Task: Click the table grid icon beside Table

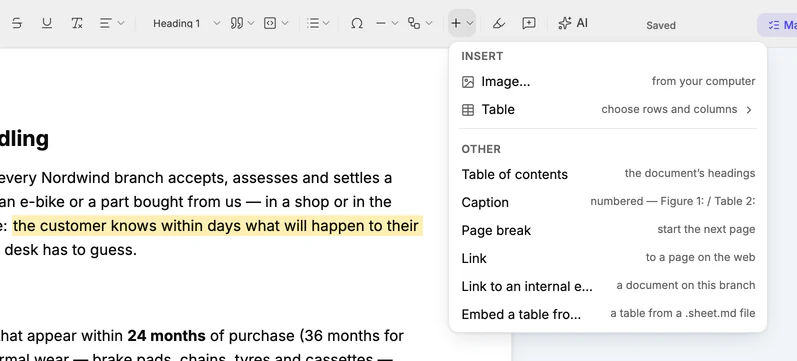Action: (x=468, y=110)
